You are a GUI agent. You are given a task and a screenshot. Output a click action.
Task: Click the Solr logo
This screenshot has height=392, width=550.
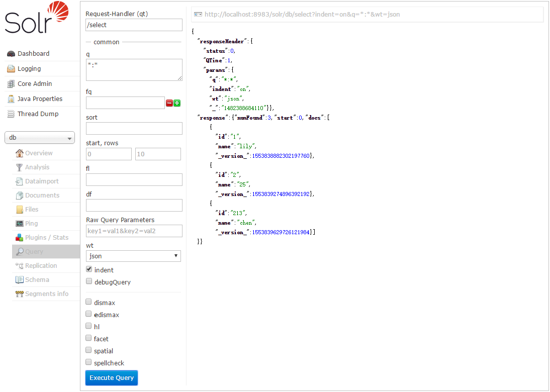click(x=37, y=18)
